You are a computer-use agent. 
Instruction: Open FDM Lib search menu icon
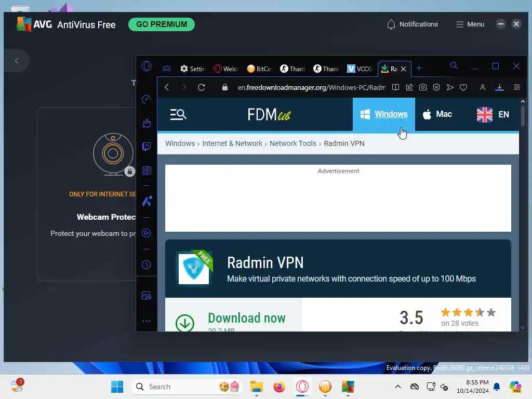pos(178,114)
